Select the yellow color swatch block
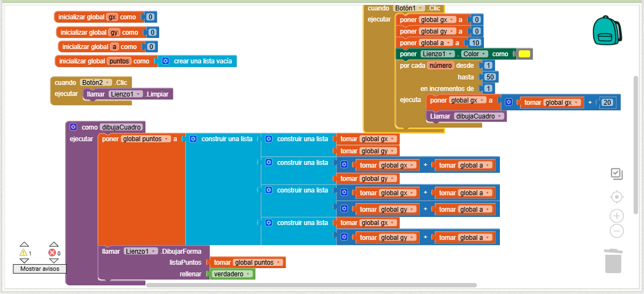The height and width of the screenshot is (294, 644). (x=524, y=54)
